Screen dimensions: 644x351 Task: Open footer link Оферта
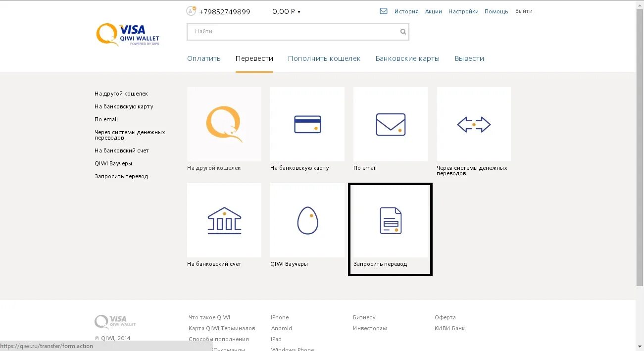[x=445, y=317]
